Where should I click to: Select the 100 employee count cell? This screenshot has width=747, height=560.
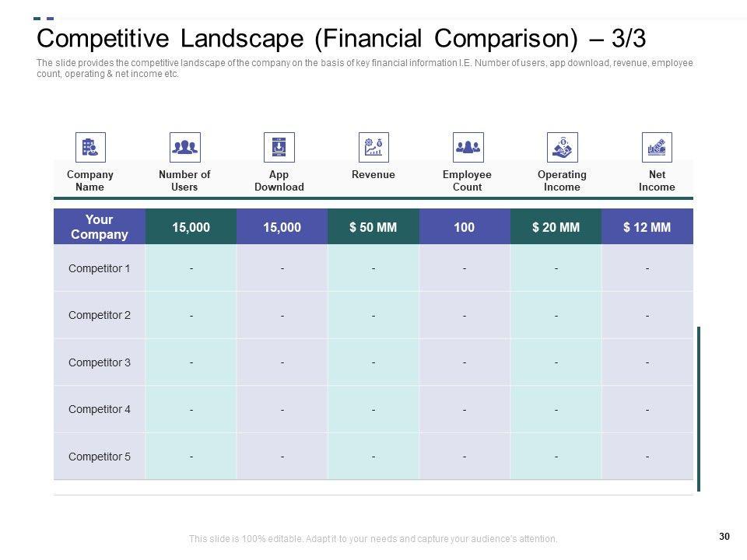tap(465, 227)
